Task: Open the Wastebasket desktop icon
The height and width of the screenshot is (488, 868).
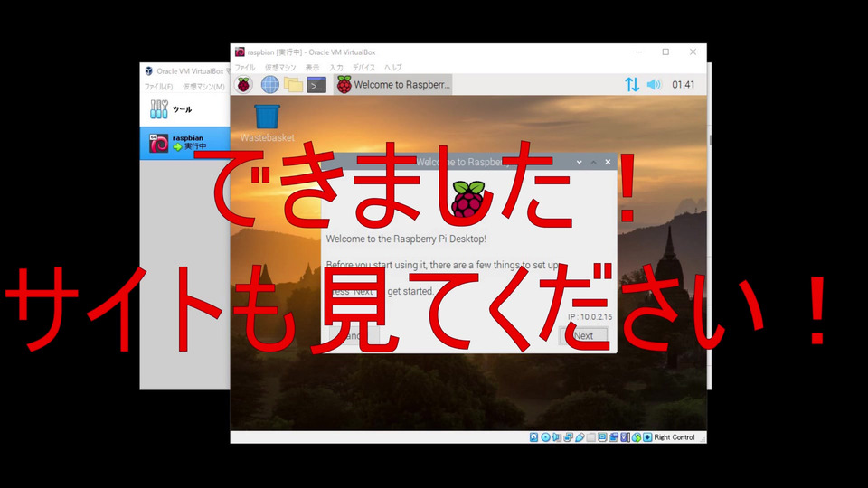Action: [268, 124]
